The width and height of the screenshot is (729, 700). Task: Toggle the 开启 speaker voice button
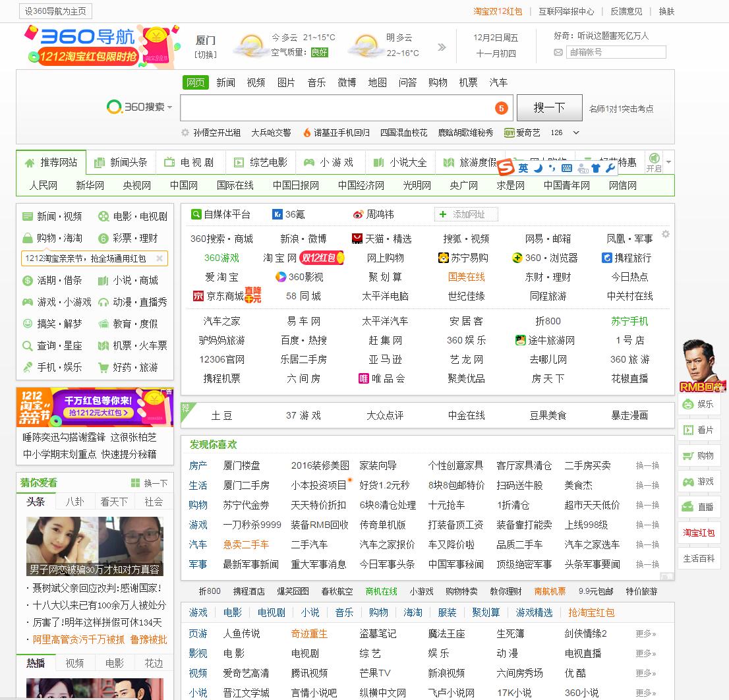(x=654, y=162)
